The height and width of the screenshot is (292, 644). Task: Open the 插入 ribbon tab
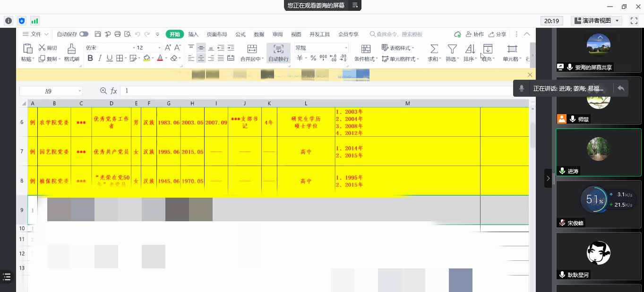(193, 34)
